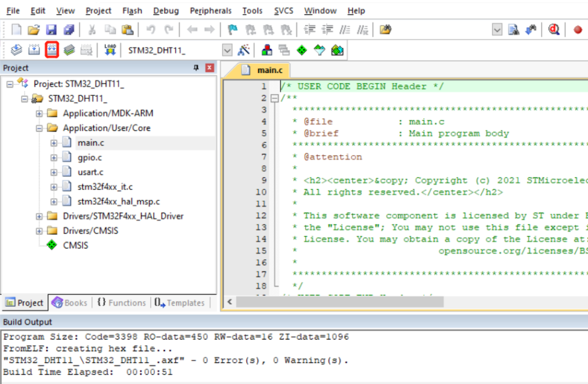Image resolution: width=588 pixels, height=384 pixels.
Task: Download to flash LOAD icon
Action: pos(110,50)
